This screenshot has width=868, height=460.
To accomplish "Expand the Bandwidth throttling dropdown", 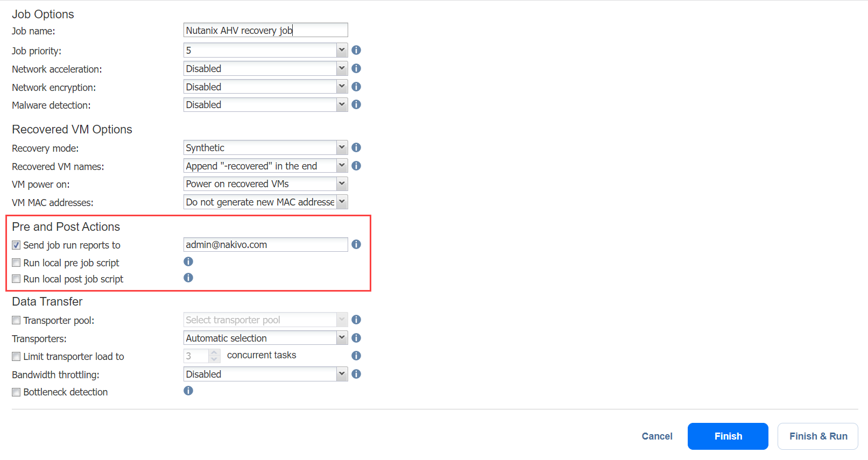I will tap(265, 374).
